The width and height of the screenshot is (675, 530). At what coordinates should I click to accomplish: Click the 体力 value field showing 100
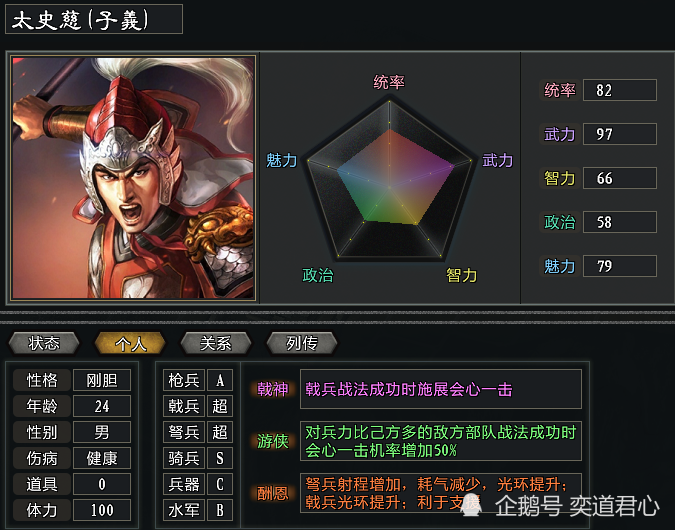102,510
